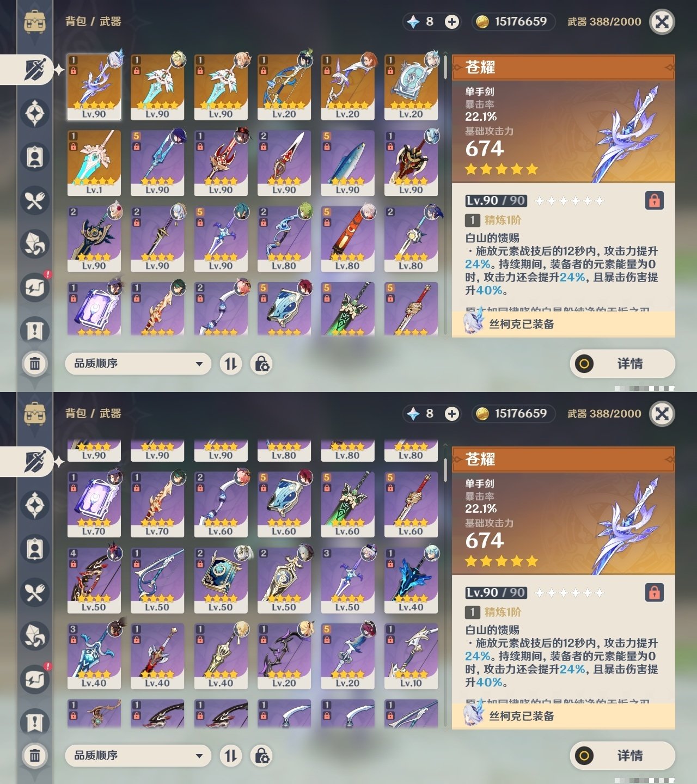Open quest items tab in bottom sidebar
This screenshot has width=697, height=784.
click(x=35, y=723)
